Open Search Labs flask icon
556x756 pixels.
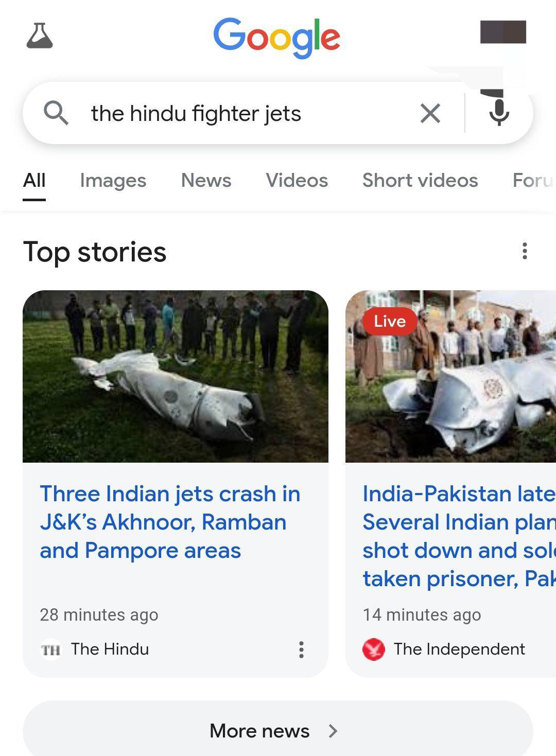[x=40, y=36]
